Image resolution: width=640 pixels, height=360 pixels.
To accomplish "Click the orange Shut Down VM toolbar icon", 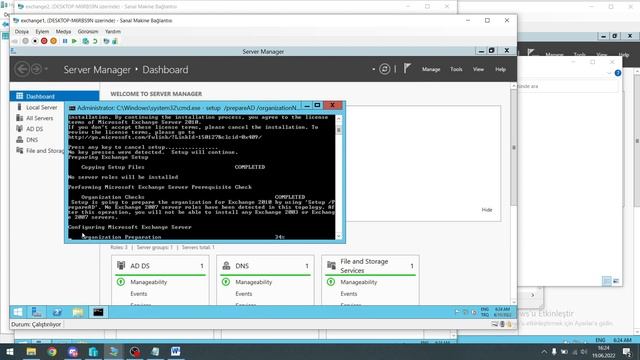I will 53,41.
